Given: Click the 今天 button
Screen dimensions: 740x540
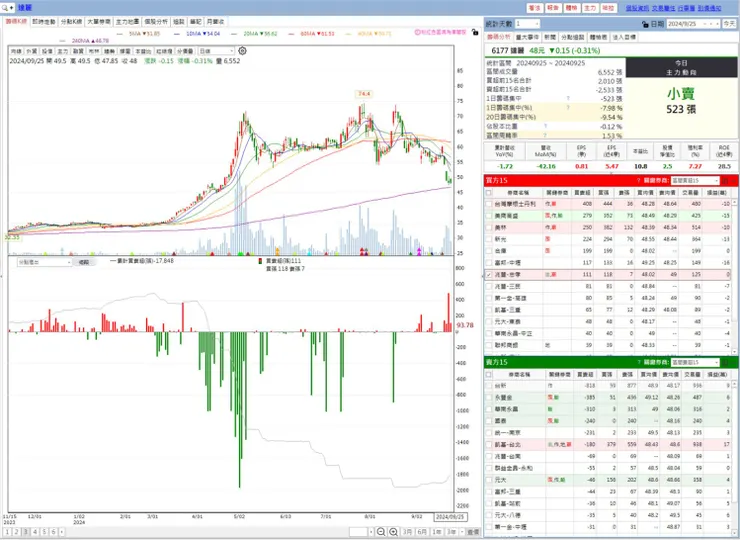Looking at the screenshot, I should point(729,24).
